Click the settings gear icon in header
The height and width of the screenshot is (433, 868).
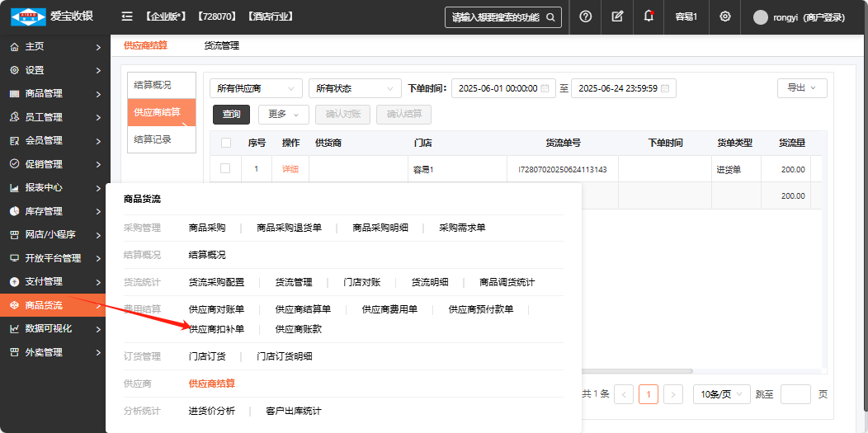click(725, 16)
